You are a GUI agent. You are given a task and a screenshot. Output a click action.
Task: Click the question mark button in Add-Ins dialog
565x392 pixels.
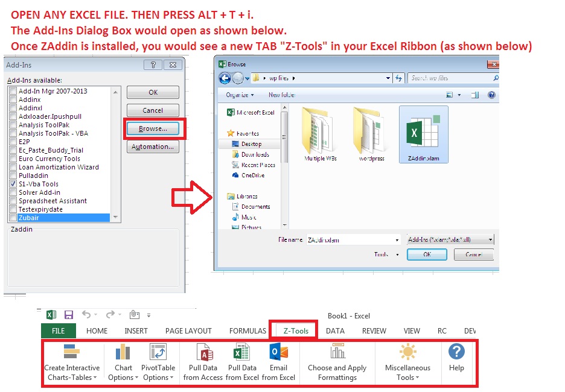point(153,65)
